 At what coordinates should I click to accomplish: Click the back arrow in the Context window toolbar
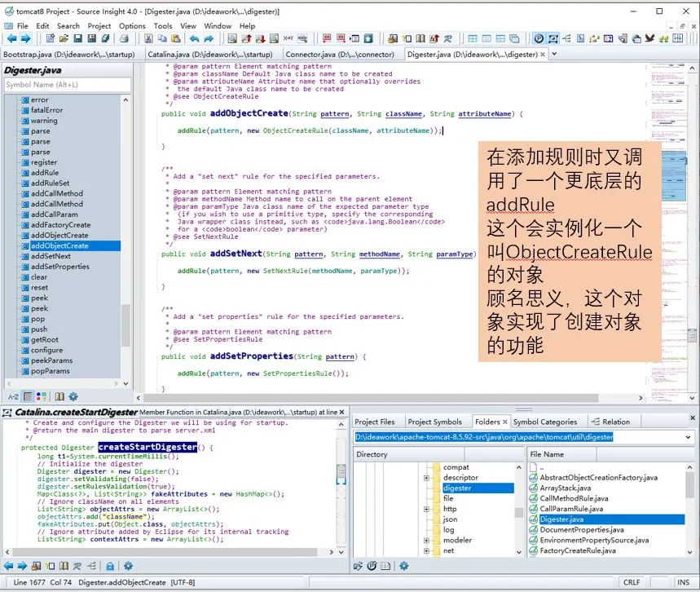(x=8, y=566)
